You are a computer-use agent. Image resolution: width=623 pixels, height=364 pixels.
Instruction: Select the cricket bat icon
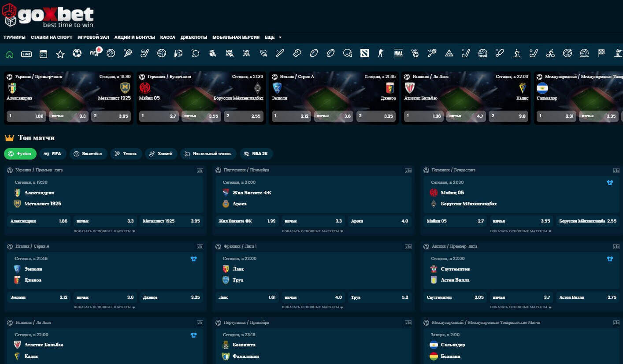point(500,53)
